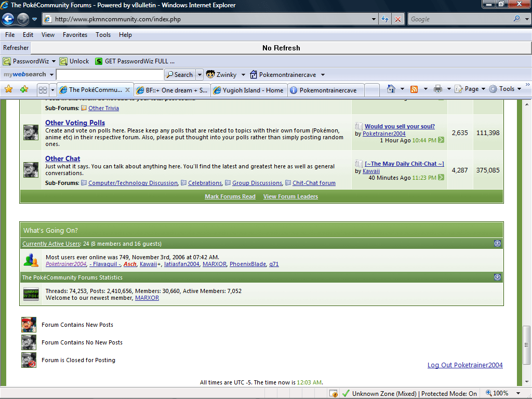Expand the Search button options arrow
The image size is (532, 399).
[199, 75]
